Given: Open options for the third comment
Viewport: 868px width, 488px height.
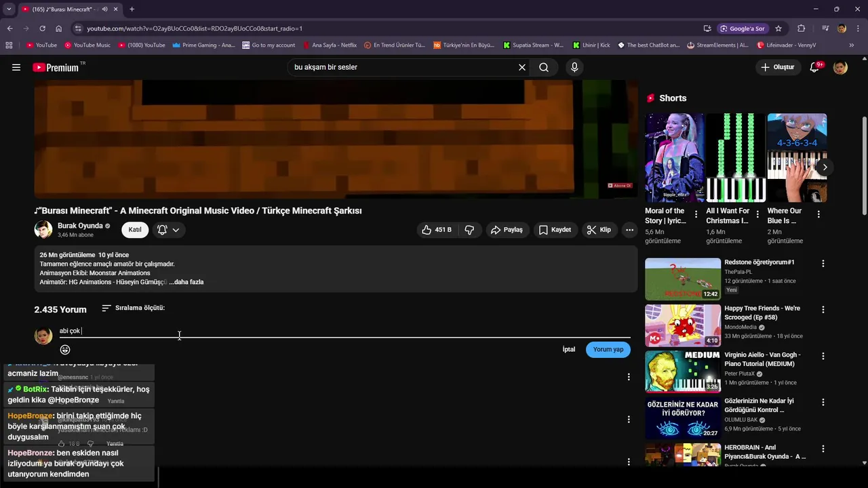Looking at the screenshot, I should 629,462.
